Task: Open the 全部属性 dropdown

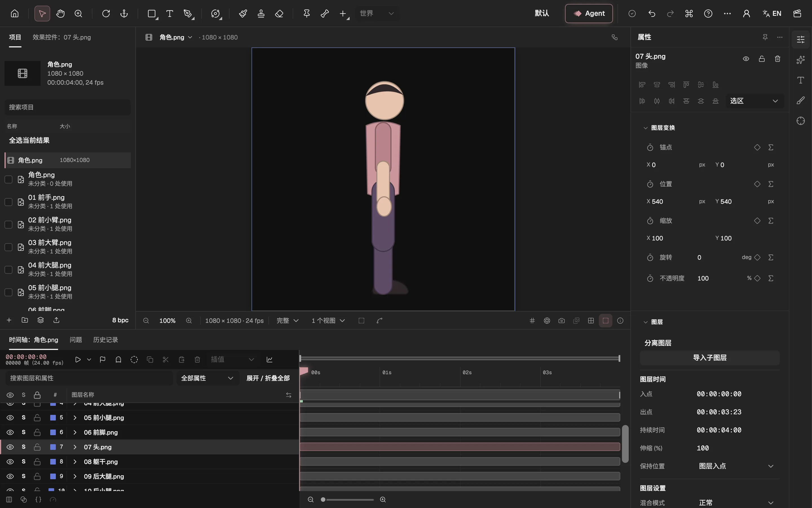Action: tap(207, 378)
